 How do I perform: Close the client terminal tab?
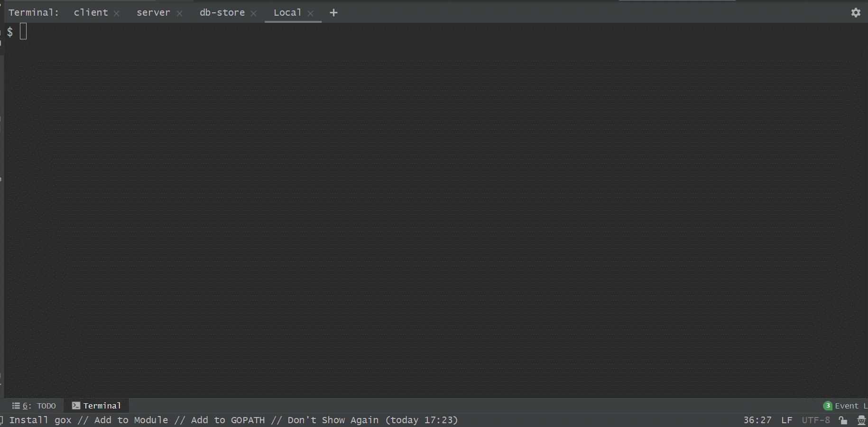117,13
